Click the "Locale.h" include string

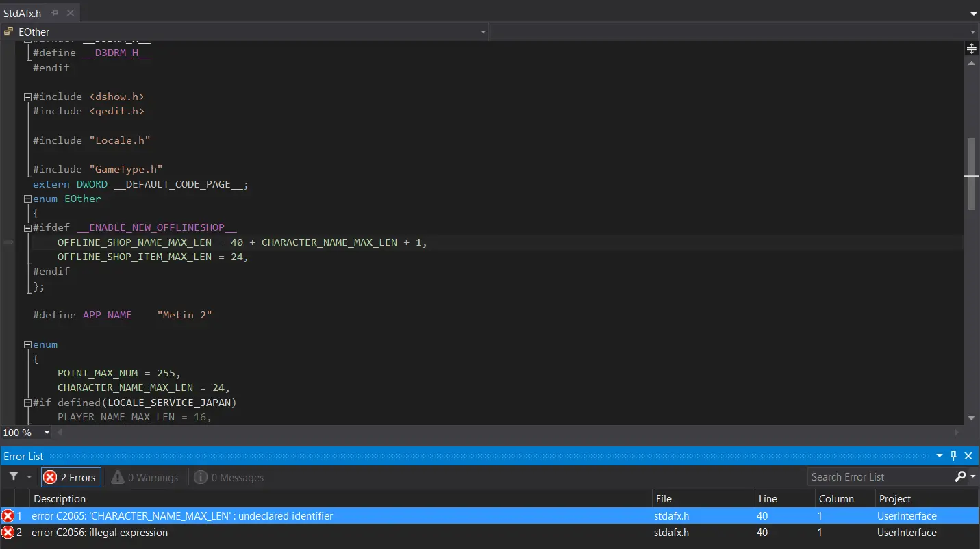(119, 140)
